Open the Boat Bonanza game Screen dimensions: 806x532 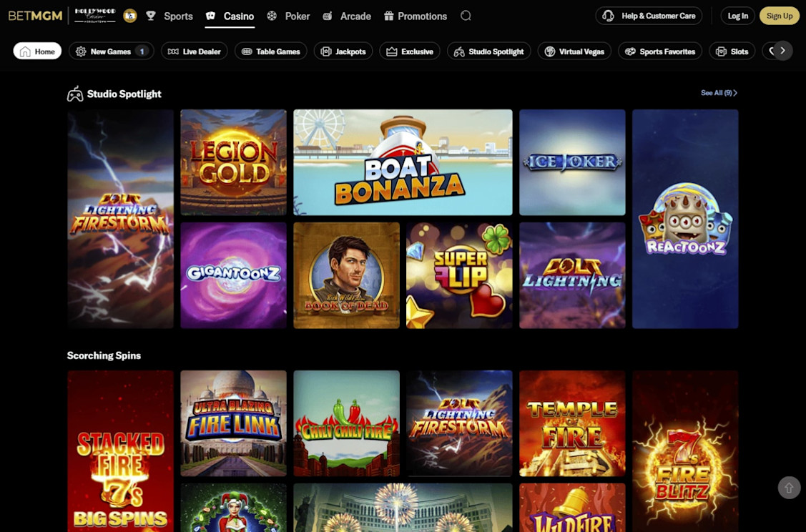click(x=403, y=162)
